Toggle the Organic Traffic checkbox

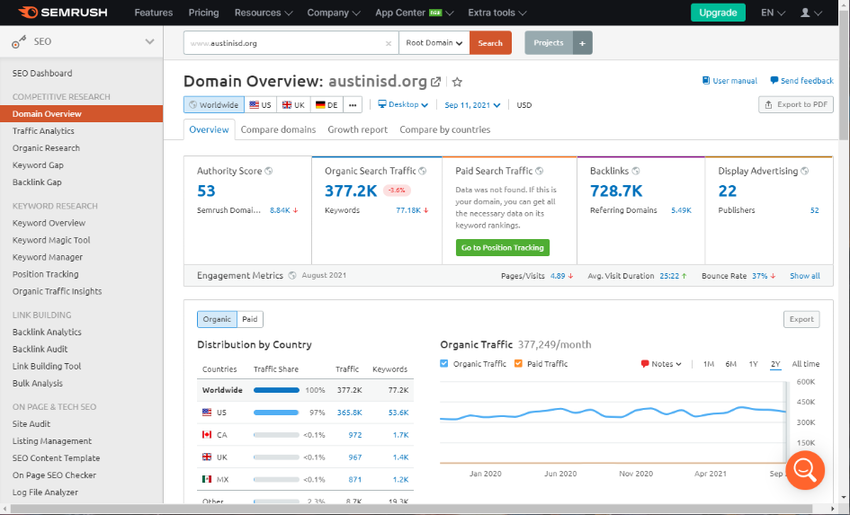click(x=445, y=364)
